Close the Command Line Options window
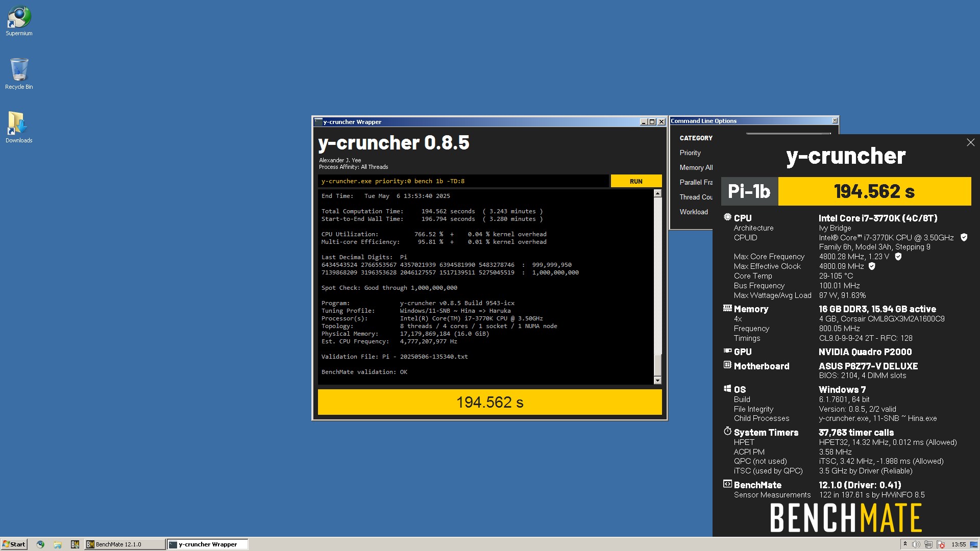Viewport: 980px width, 551px height. [835, 121]
